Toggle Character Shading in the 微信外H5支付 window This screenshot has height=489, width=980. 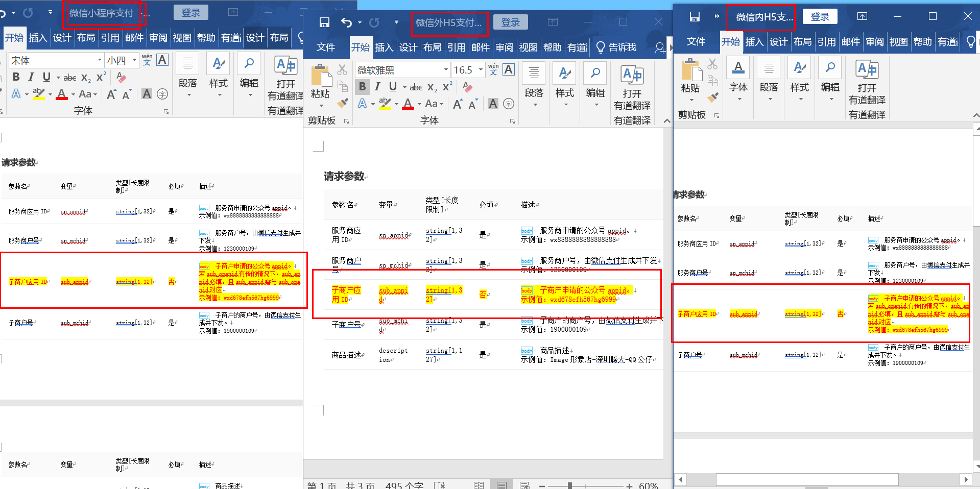(493, 104)
